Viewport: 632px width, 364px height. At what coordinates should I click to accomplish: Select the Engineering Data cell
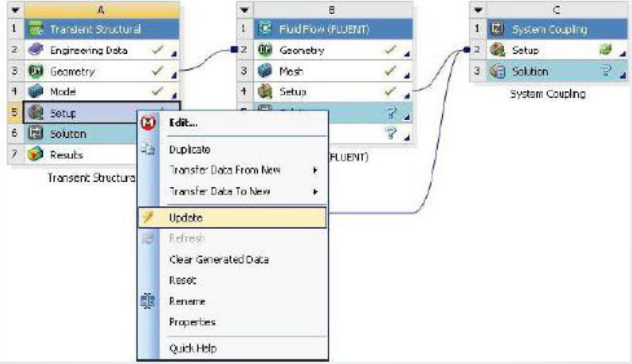(x=102, y=50)
